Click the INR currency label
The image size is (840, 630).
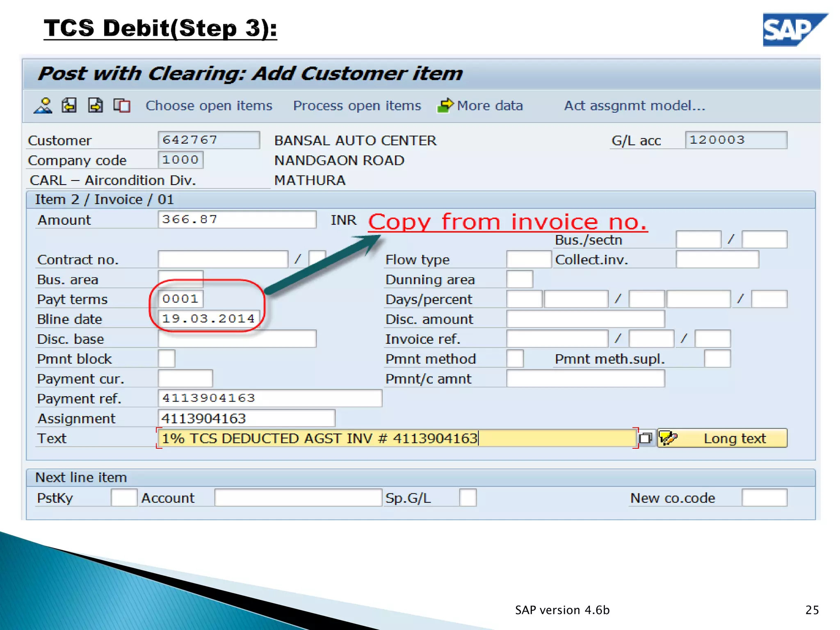point(344,220)
